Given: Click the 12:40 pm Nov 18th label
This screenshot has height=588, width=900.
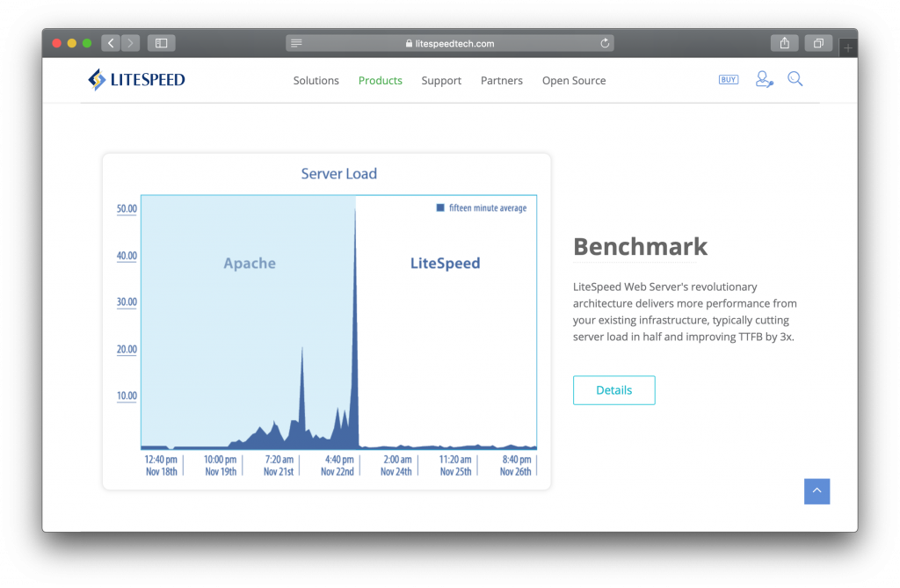Looking at the screenshot, I should click(x=162, y=465).
